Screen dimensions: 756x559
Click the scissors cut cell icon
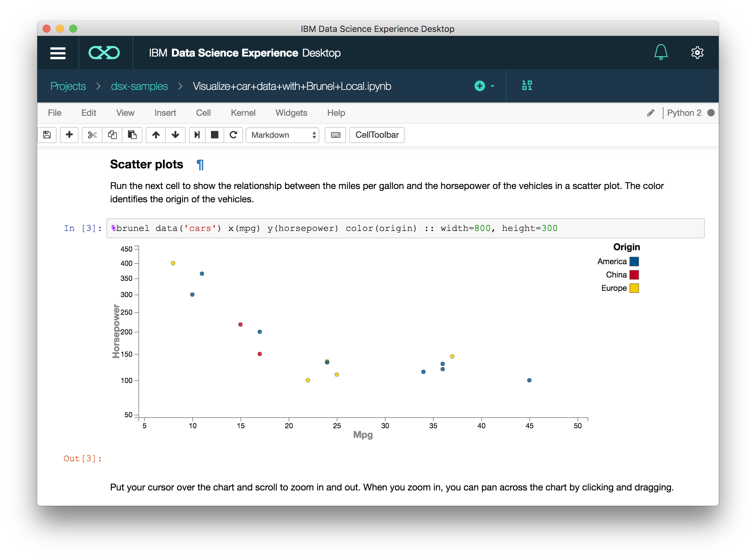tap(92, 135)
